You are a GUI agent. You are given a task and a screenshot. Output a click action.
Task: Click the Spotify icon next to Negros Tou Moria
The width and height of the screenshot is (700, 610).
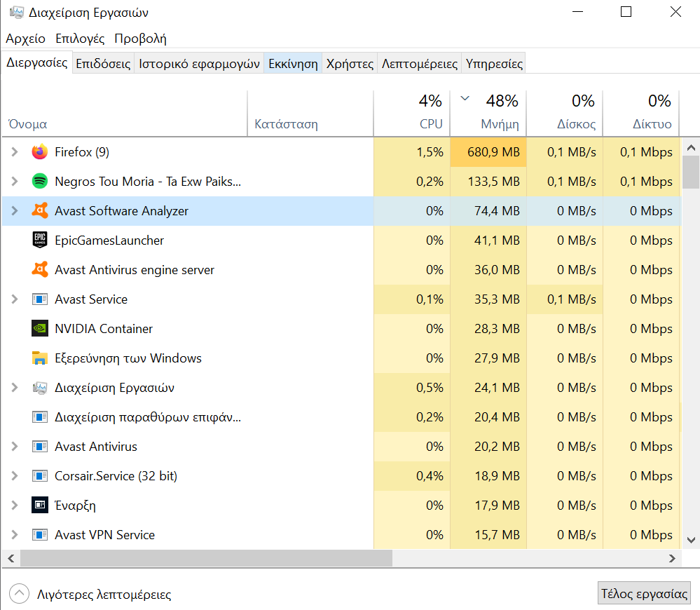40,182
